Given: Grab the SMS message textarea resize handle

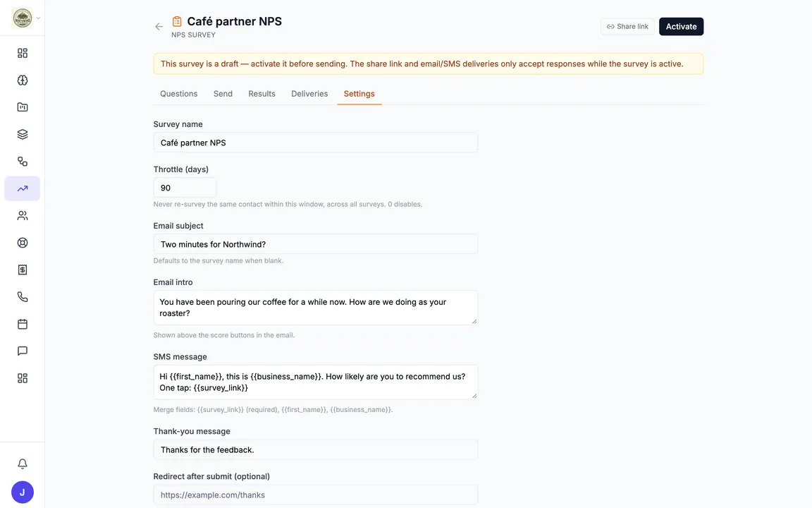Looking at the screenshot, I should click(474, 396).
